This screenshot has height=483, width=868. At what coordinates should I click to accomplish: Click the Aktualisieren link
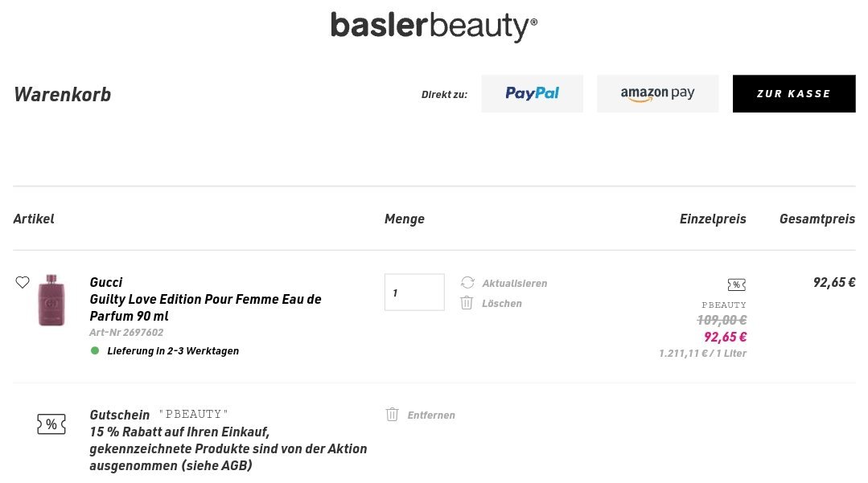514,283
